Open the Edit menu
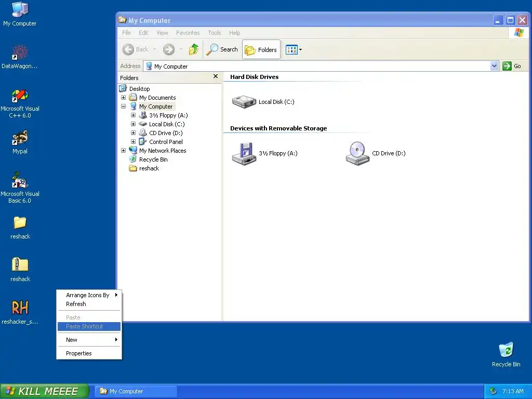The image size is (532, 399). click(x=143, y=33)
